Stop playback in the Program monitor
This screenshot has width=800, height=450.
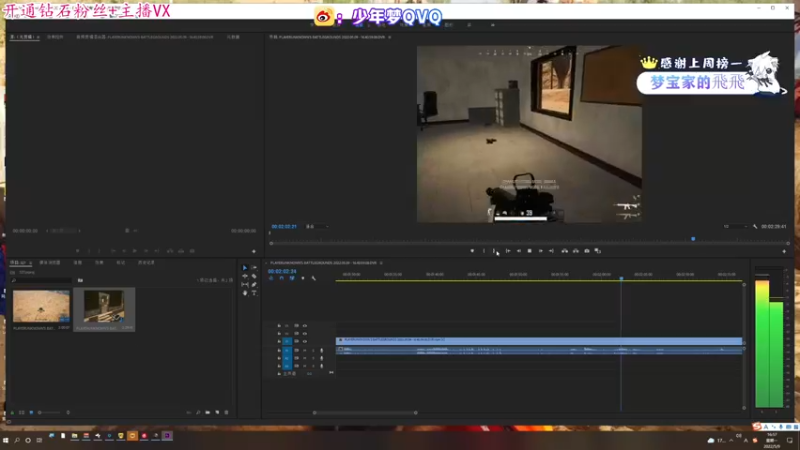coord(530,251)
